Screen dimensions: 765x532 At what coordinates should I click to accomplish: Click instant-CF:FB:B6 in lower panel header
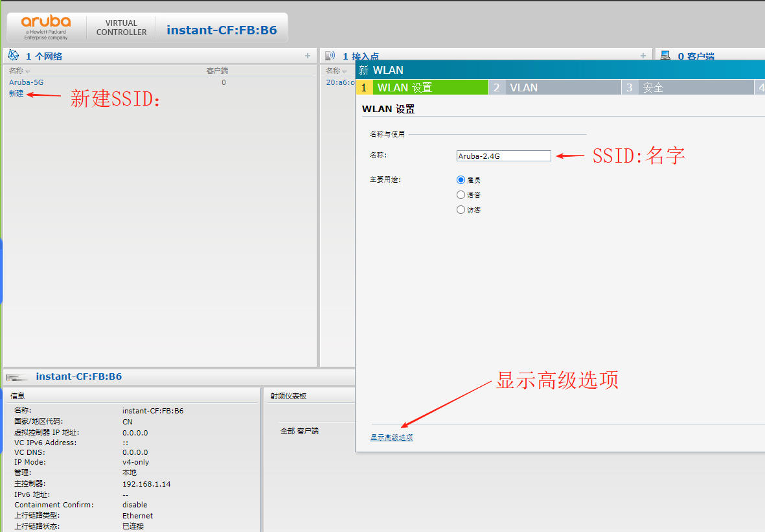click(79, 376)
